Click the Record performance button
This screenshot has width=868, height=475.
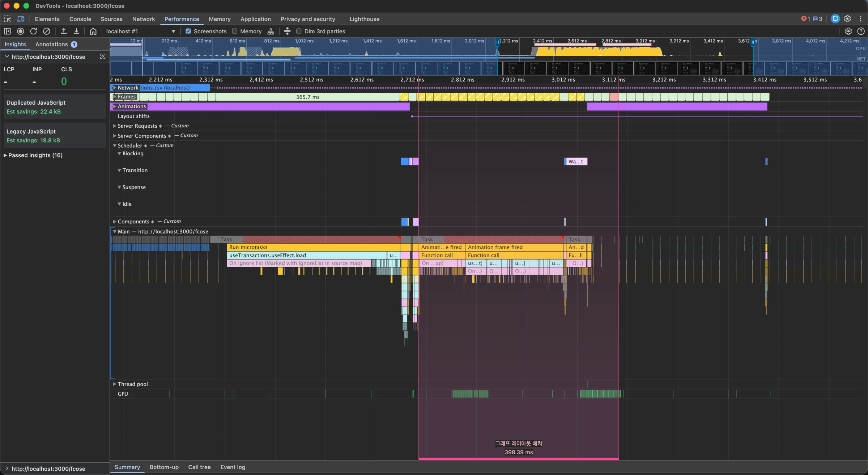(21, 31)
